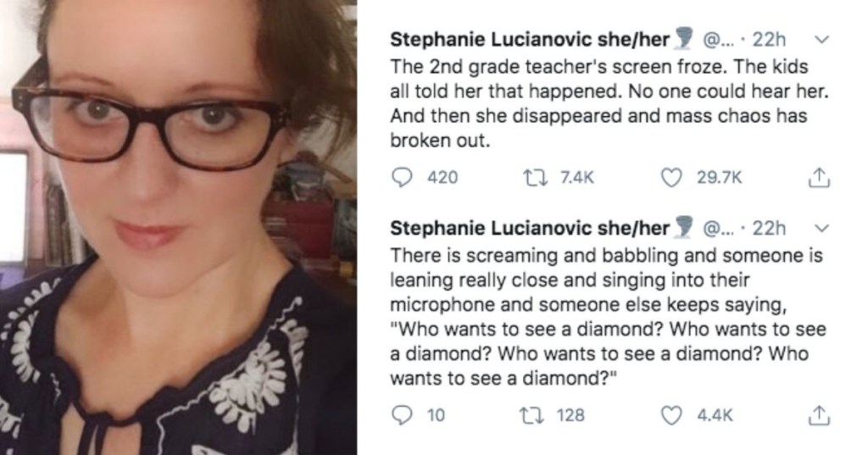Share the diamond tweet
This screenshot has height=455, width=868.
click(819, 415)
